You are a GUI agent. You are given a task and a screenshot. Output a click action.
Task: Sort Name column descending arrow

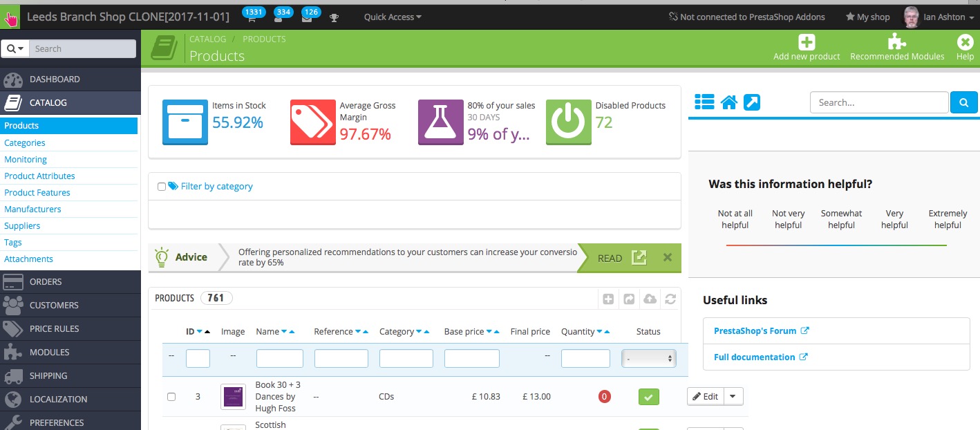(284, 332)
